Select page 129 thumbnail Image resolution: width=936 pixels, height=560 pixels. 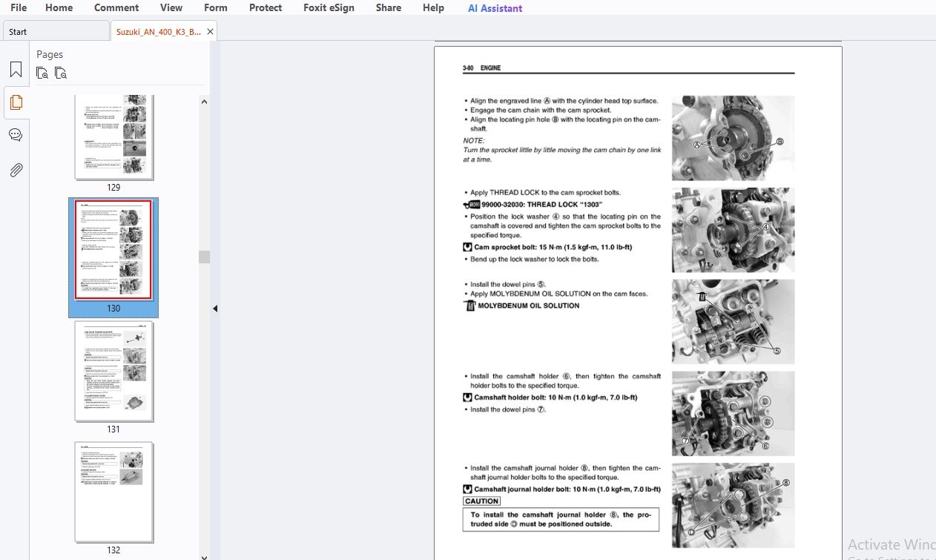[x=113, y=137]
